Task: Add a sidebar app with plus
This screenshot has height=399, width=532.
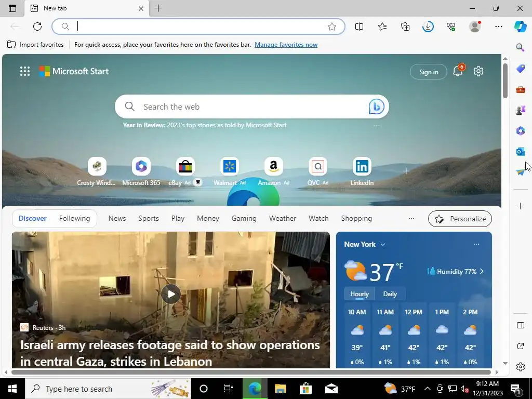Action: [520, 206]
